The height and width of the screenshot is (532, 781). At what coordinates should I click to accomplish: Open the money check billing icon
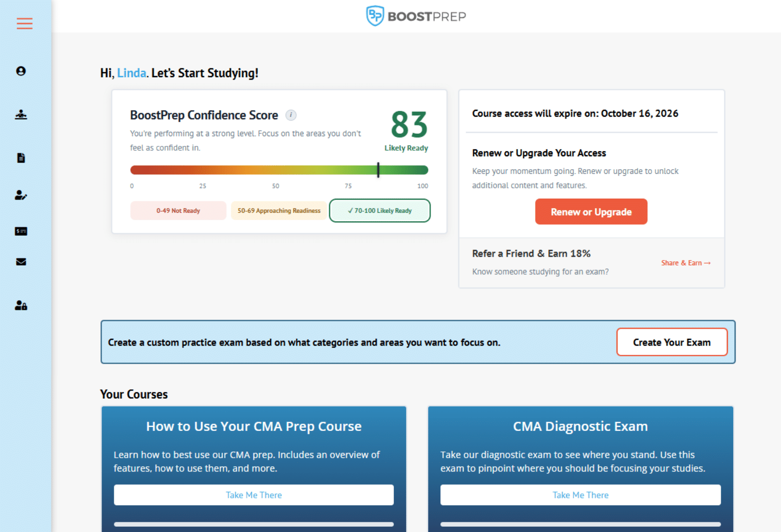[x=21, y=231]
